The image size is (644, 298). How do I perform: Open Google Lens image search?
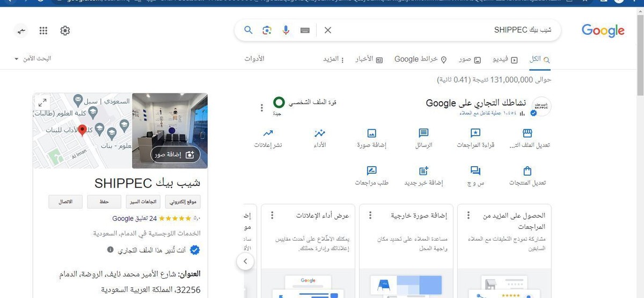click(267, 30)
